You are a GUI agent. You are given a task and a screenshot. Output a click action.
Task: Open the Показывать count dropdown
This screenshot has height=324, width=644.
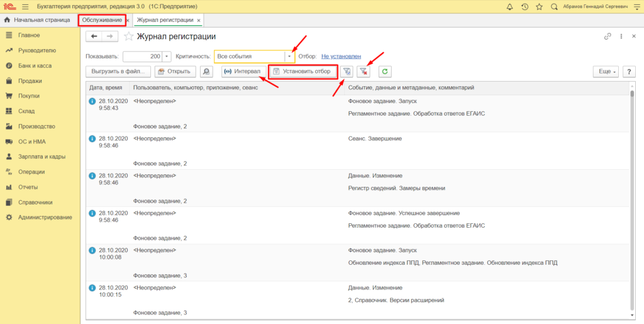click(x=167, y=57)
